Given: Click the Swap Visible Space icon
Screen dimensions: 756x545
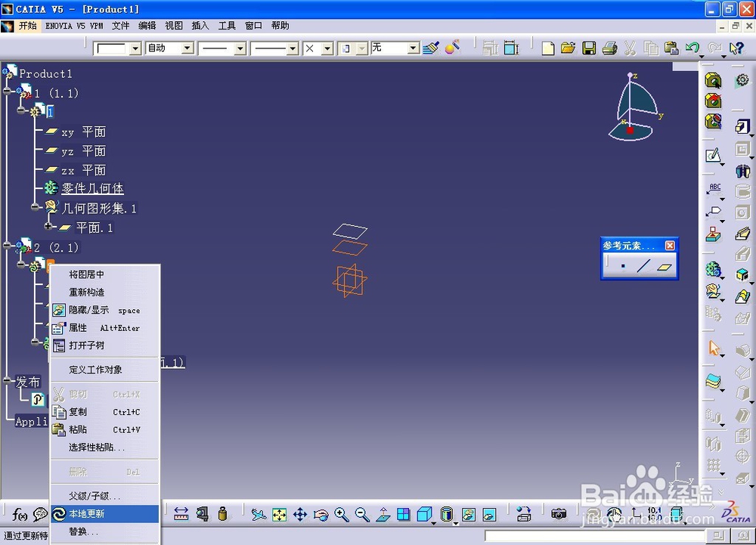Looking at the screenshot, I should [489, 515].
